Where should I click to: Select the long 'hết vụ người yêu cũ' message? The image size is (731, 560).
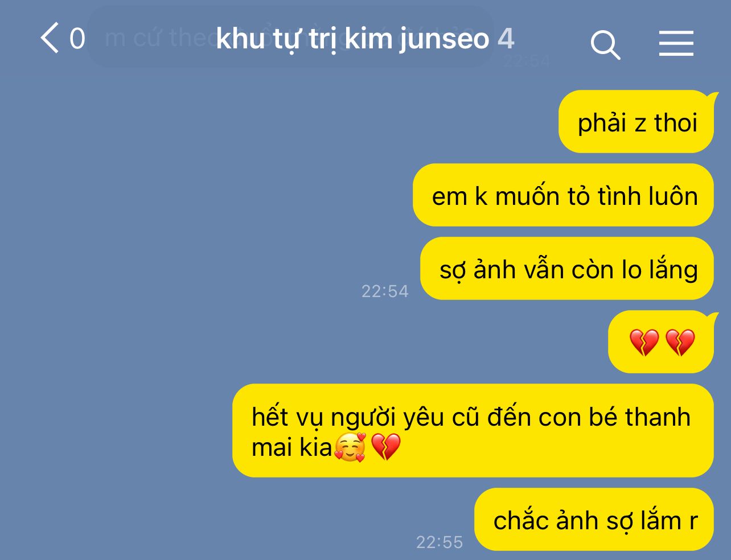(473, 431)
